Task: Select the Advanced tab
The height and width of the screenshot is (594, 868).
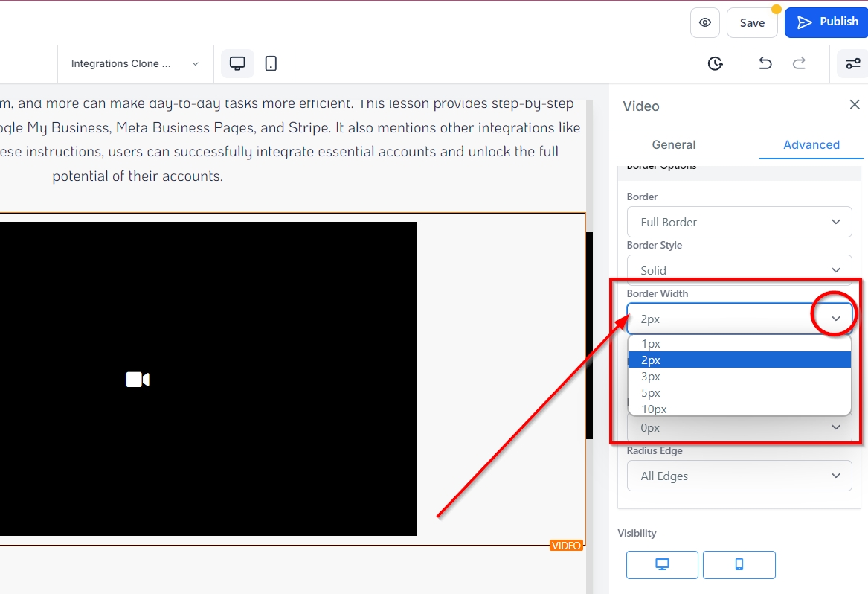Action: 811,144
